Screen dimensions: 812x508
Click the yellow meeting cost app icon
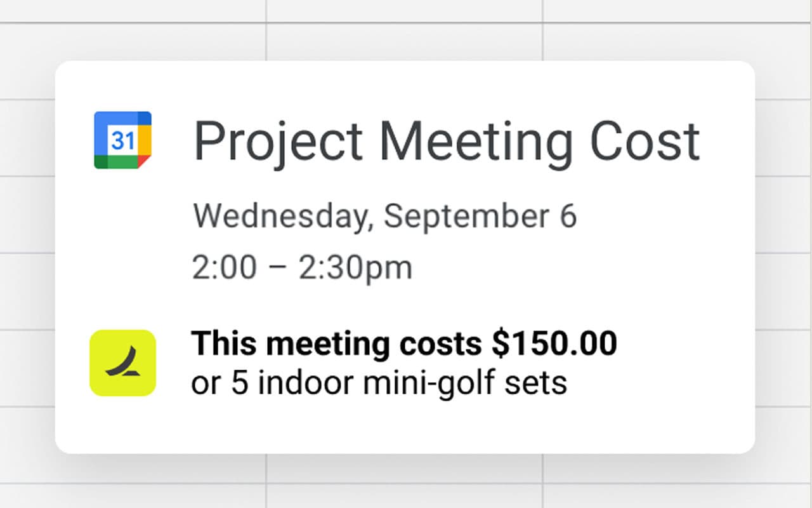[x=122, y=363]
